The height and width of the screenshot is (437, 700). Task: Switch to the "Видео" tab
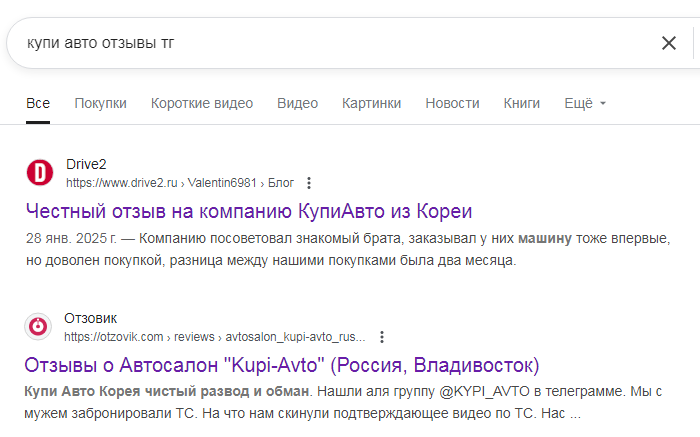coord(297,103)
